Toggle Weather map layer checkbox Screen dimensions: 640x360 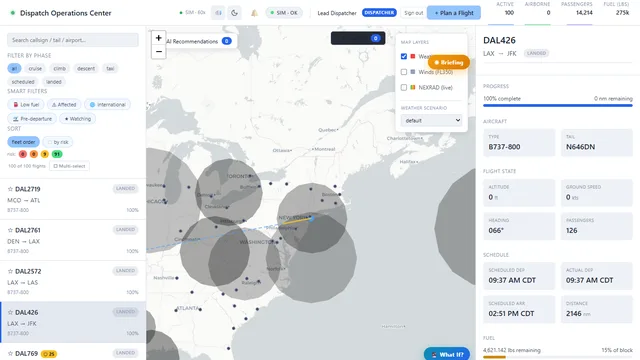point(404,56)
